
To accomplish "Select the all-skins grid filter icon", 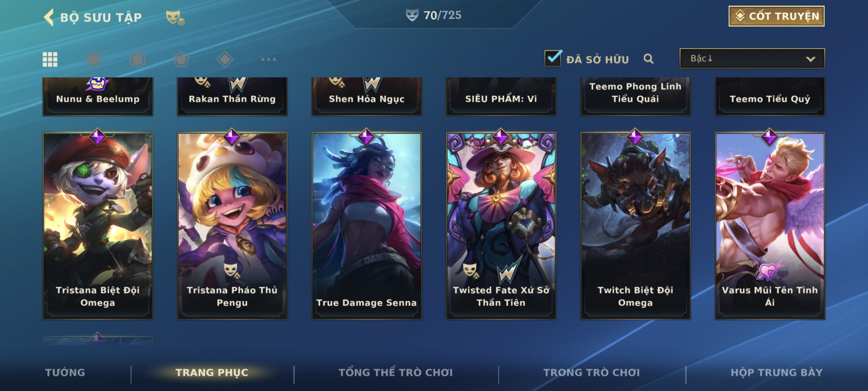I will (50, 59).
